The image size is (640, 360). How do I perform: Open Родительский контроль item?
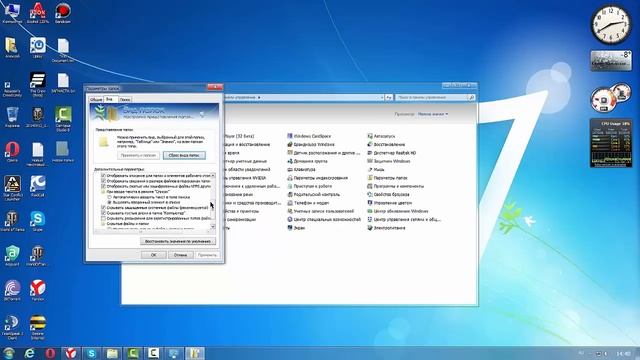click(x=313, y=195)
